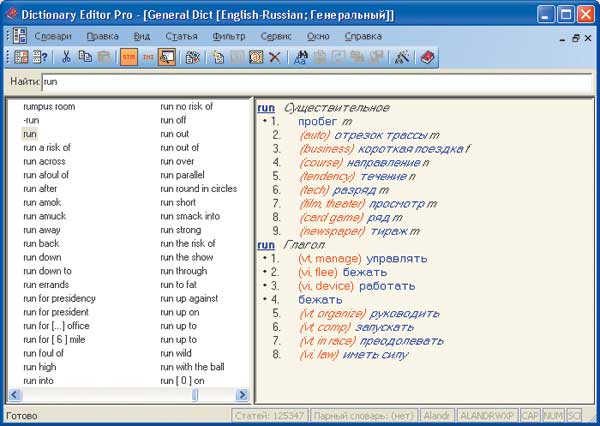Minimize the inner dictionary document window
This screenshot has width=600, height=426.
(562, 39)
